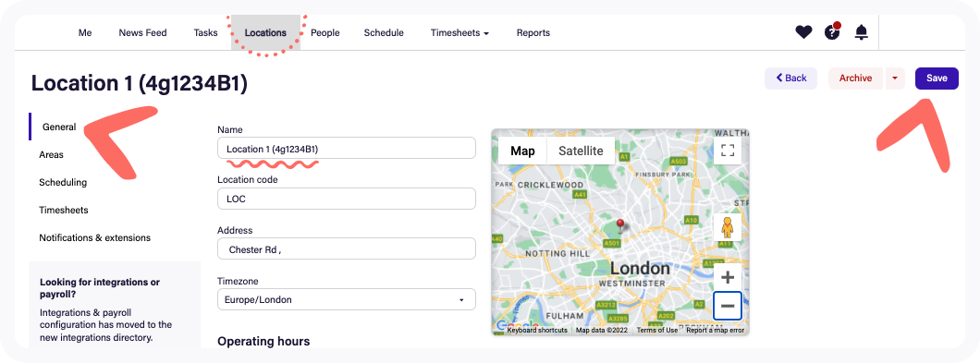The image size is (980, 363).
Task: Open Notifications & extensions section
Action: (x=95, y=237)
